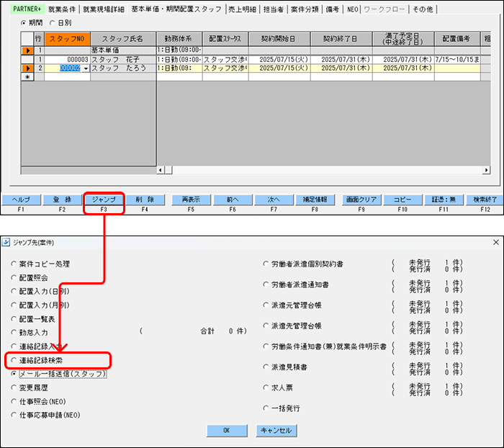
Task: Click the ヘルプ F1 button
Action: [21, 200]
